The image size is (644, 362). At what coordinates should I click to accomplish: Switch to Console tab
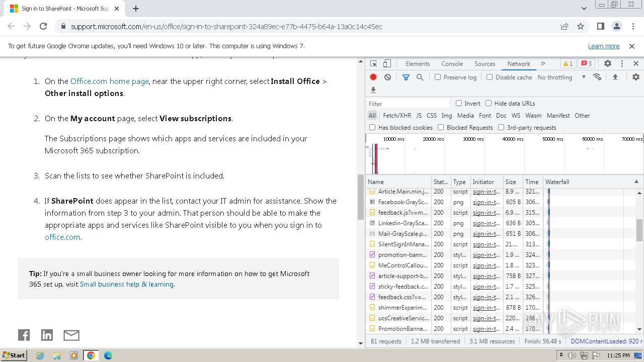[x=452, y=64]
